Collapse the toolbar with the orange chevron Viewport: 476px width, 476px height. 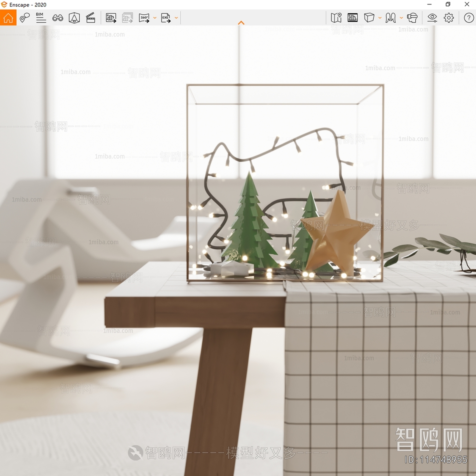pos(241,23)
